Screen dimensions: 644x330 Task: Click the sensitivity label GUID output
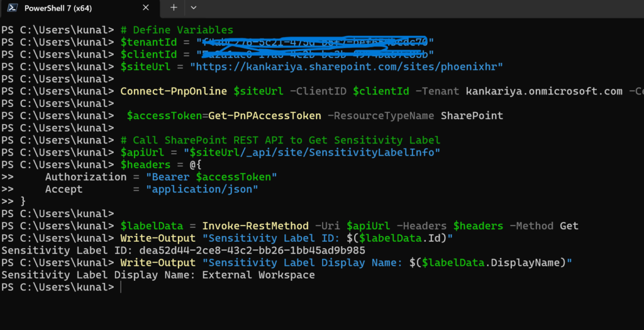point(252,251)
